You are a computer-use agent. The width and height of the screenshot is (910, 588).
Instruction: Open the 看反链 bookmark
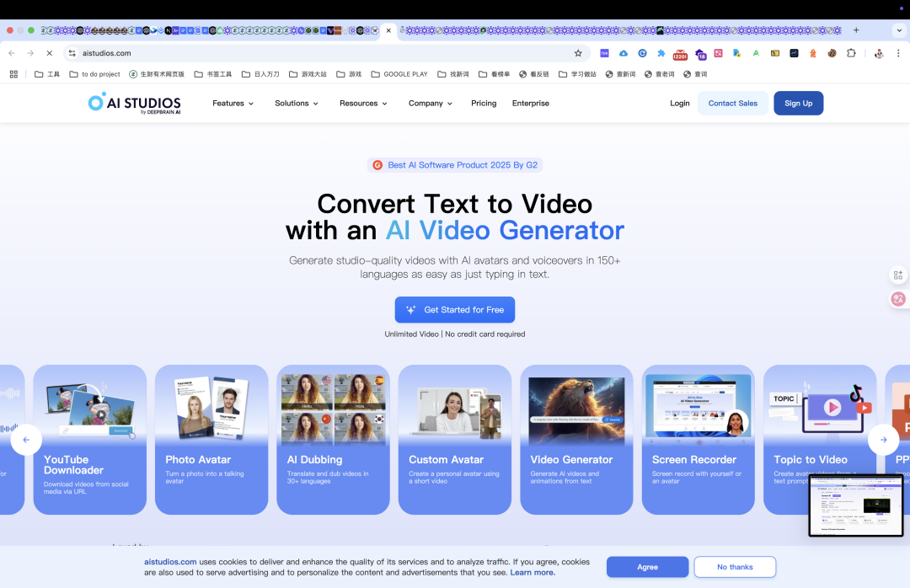tap(534, 74)
